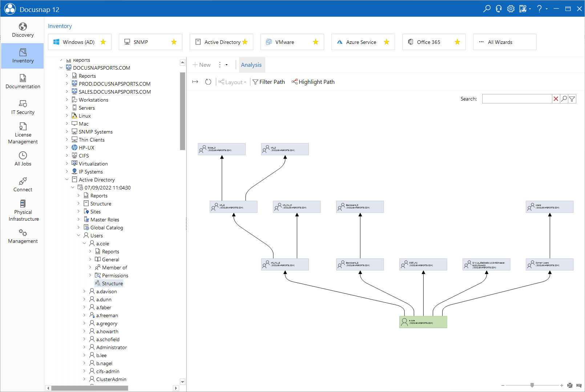Click the New button
Screen dimensions: 585x392
pos(202,65)
